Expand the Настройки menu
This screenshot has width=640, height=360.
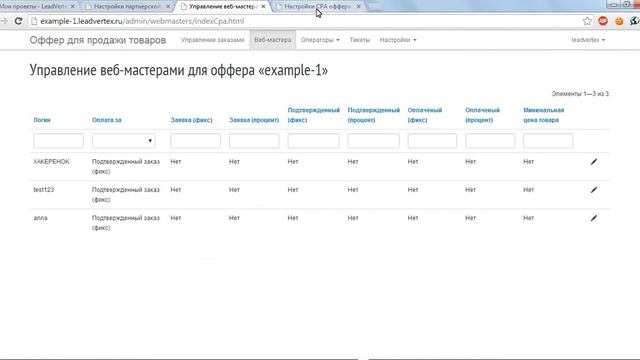(398, 40)
